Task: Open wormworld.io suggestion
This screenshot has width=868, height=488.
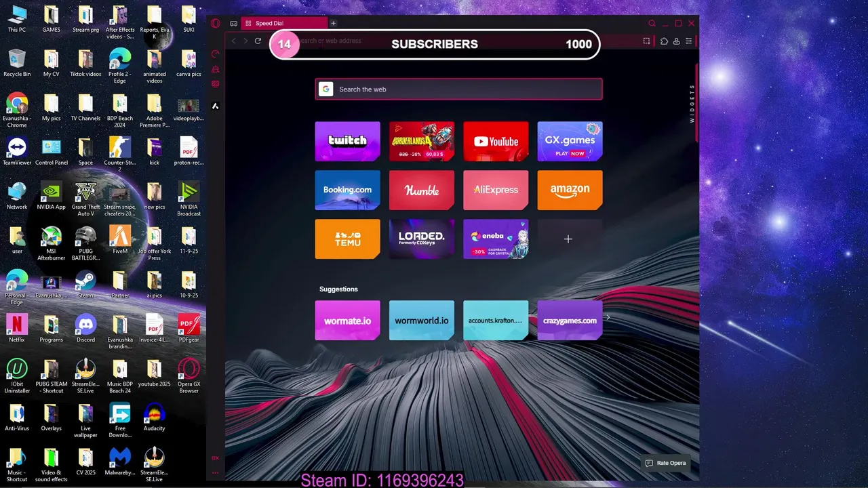Action: pyautogui.click(x=422, y=321)
